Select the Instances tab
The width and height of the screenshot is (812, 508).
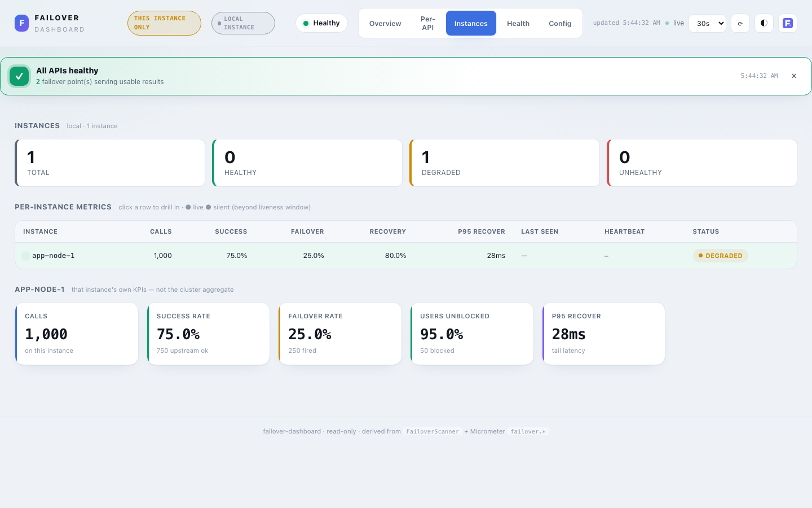471,23
